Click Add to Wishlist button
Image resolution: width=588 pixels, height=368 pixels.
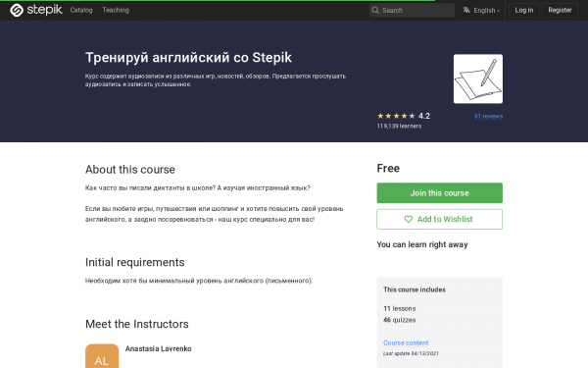tap(439, 219)
